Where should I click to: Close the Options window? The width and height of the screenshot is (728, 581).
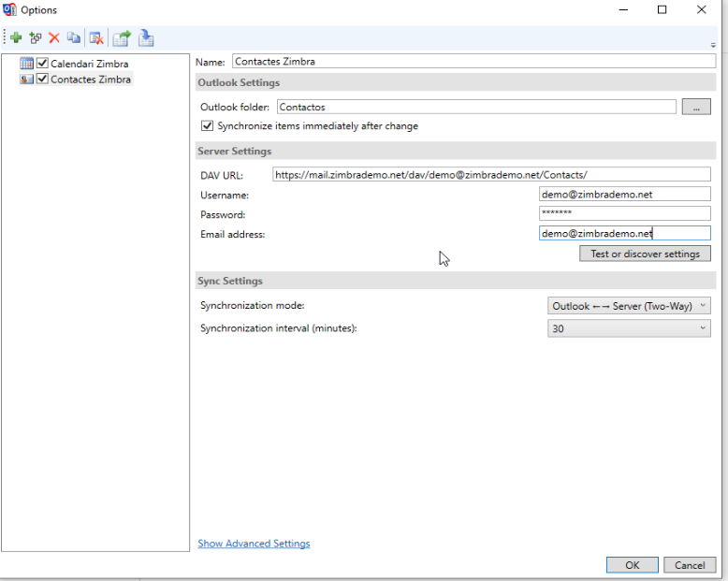(x=702, y=9)
